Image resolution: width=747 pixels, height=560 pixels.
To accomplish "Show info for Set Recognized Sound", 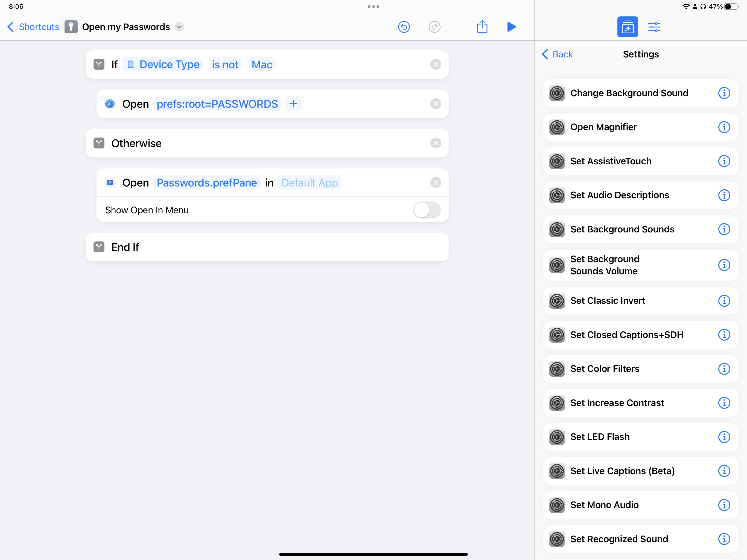I will [x=724, y=539].
